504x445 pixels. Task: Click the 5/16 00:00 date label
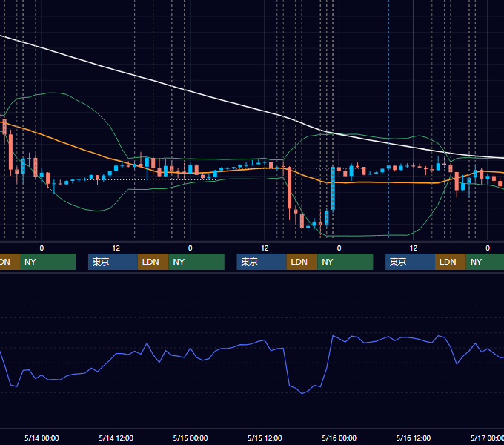tap(339, 438)
